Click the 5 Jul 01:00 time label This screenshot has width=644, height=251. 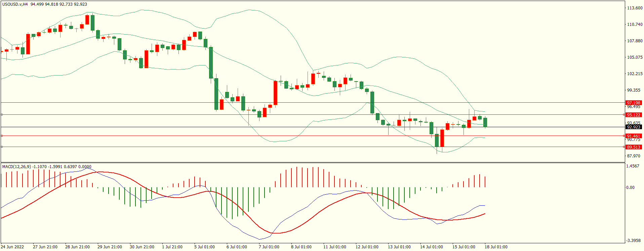(x=204, y=247)
